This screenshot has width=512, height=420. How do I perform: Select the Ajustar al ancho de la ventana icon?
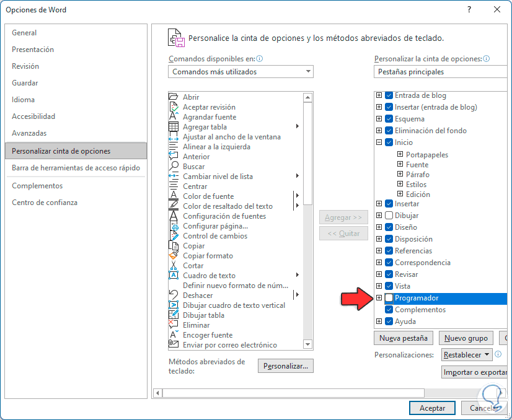(174, 136)
